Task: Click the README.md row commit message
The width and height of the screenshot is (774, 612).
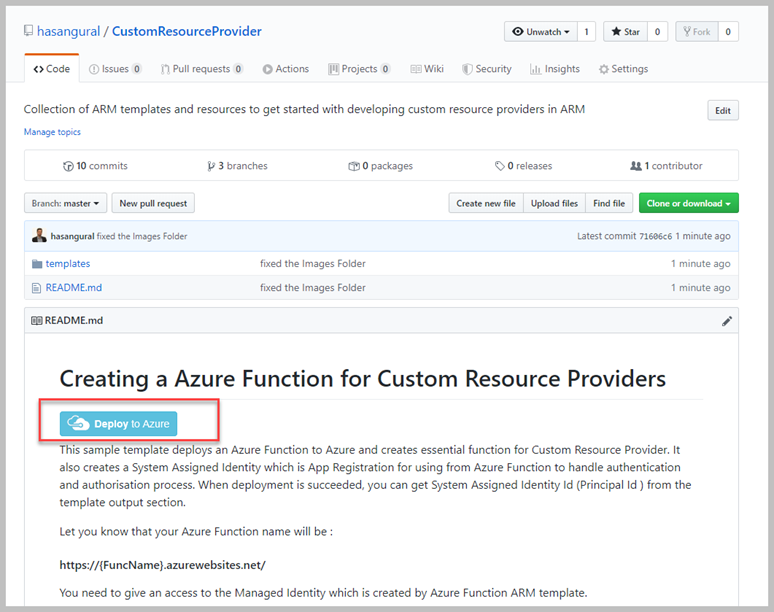Action: [x=313, y=288]
